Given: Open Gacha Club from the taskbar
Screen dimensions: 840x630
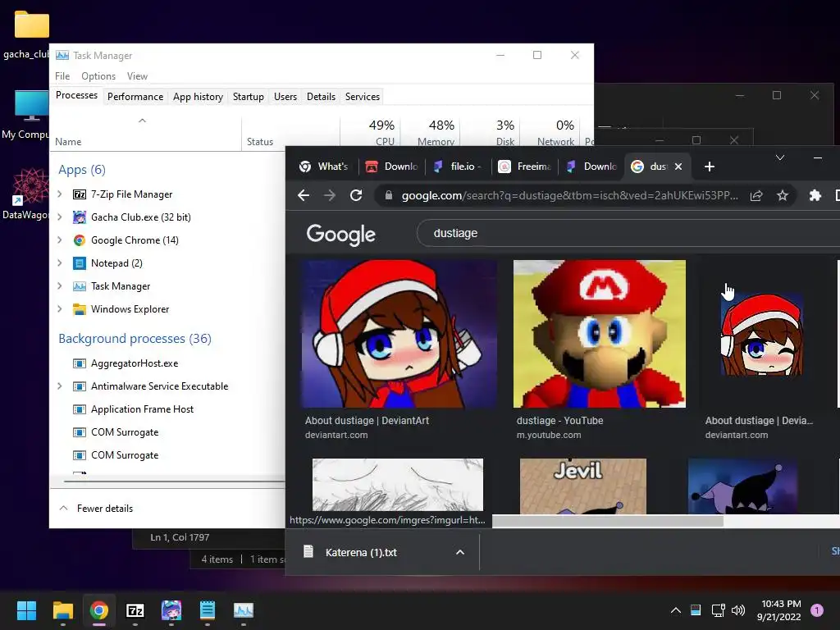Looking at the screenshot, I should click(171, 610).
